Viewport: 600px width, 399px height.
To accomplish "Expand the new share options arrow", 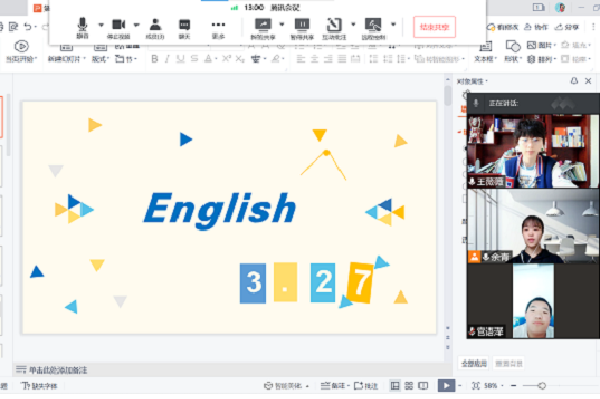I will tap(282, 24).
